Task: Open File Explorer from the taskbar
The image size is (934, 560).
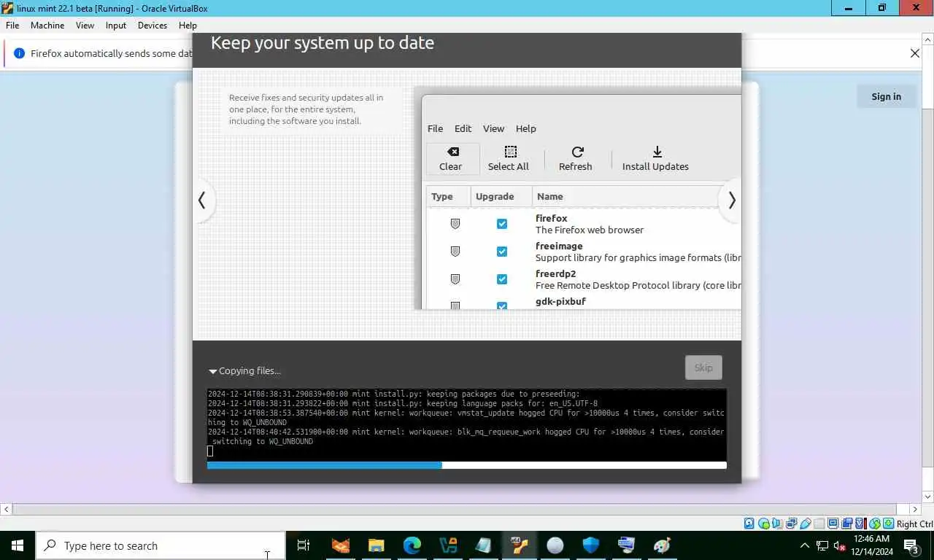Action: (376, 545)
